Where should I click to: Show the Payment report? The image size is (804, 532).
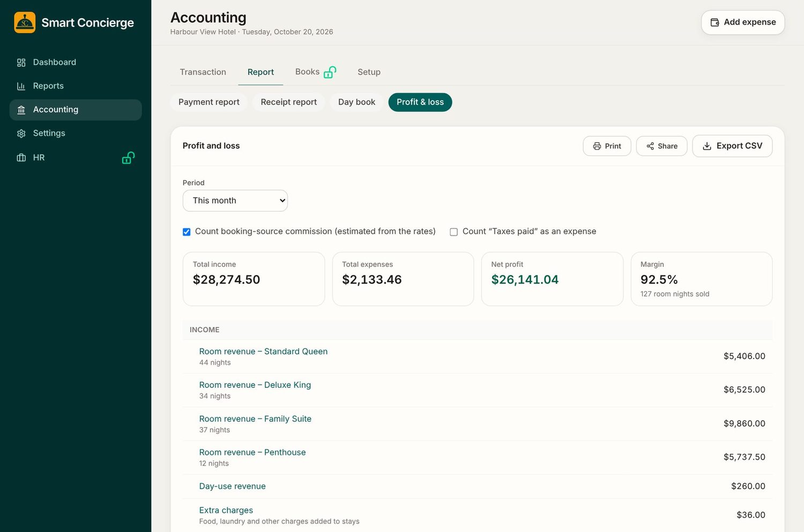coord(209,102)
